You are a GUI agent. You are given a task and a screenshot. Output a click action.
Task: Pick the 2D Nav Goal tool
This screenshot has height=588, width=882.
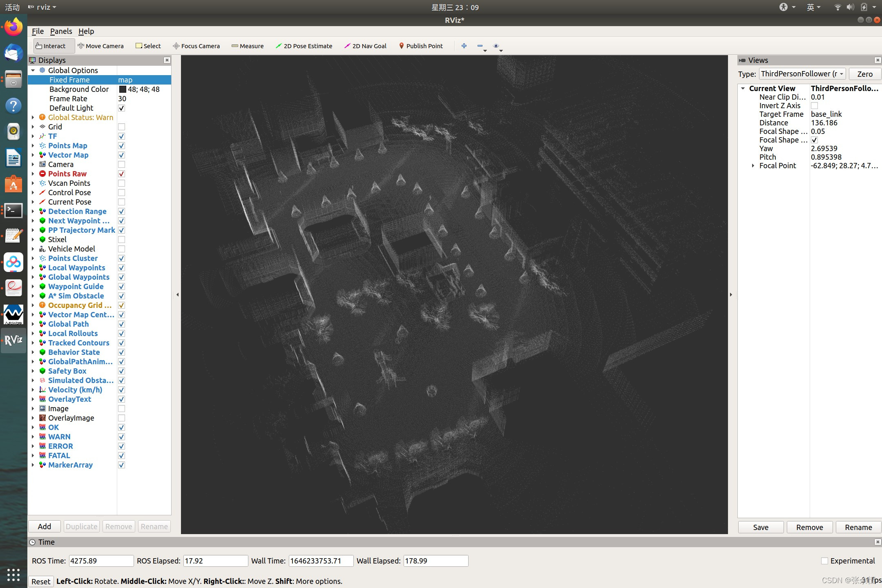point(365,46)
